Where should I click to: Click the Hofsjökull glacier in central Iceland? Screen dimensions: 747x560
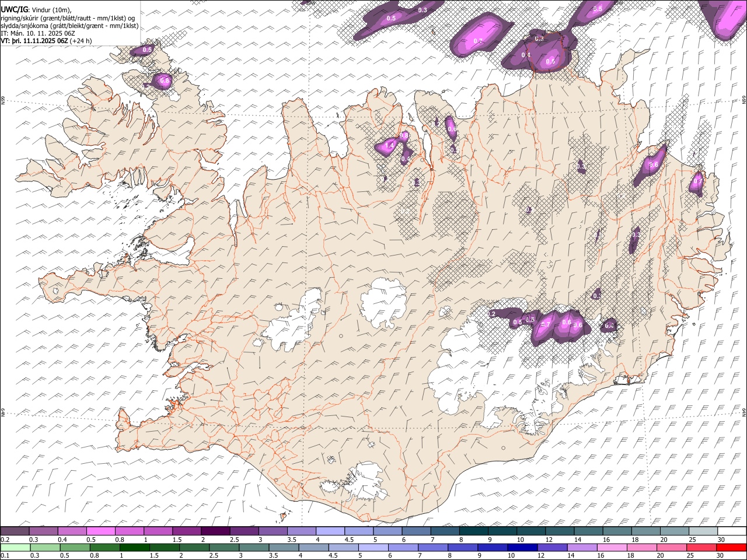click(x=384, y=302)
